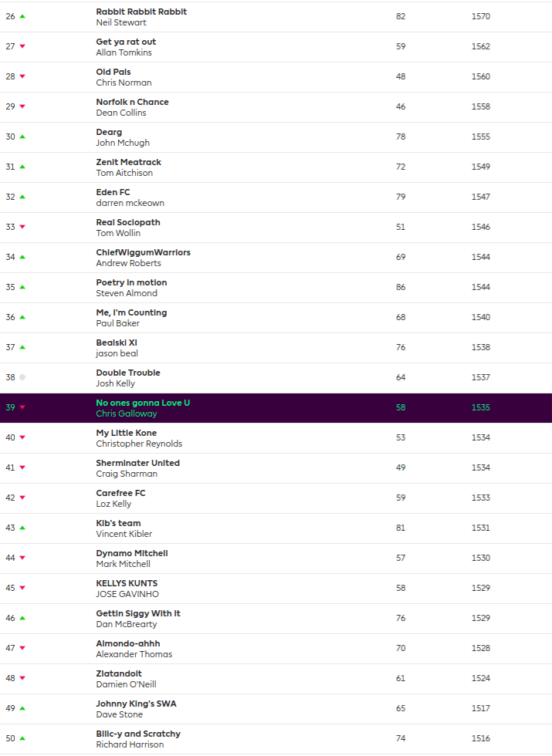Click green up arrow beside rank 26
Screen dimensions: 552x756
click(22, 16)
